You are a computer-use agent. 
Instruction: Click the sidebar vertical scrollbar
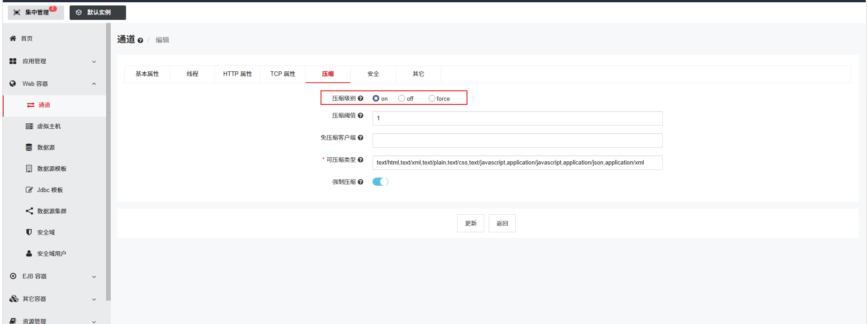pos(108,162)
